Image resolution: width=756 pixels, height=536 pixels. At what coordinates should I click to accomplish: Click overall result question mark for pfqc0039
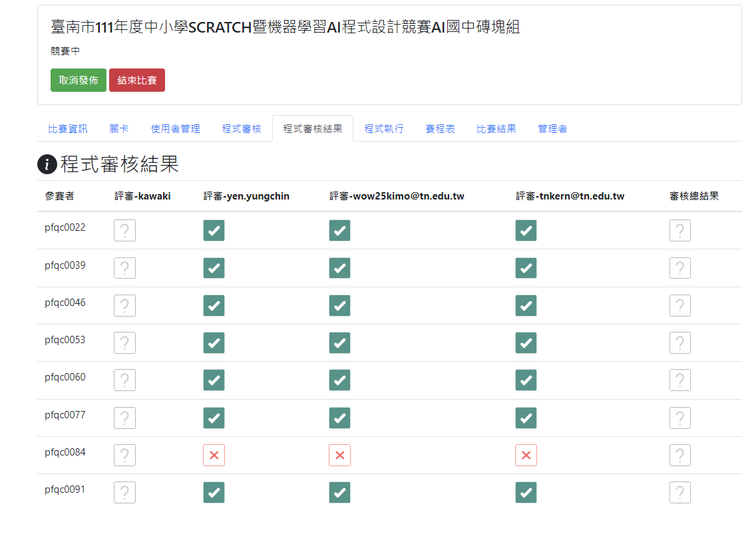click(x=679, y=268)
